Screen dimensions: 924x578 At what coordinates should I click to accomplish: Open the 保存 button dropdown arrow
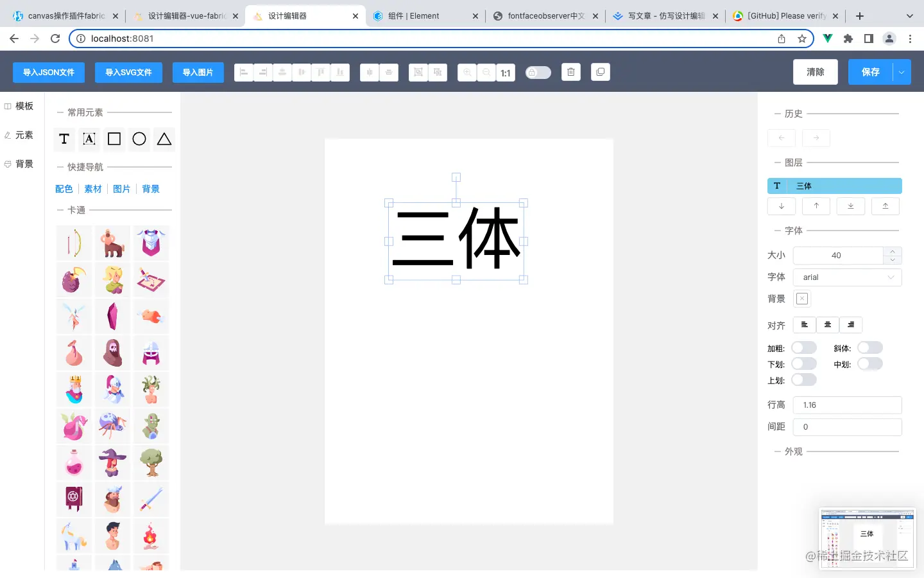click(x=903, y=72)
